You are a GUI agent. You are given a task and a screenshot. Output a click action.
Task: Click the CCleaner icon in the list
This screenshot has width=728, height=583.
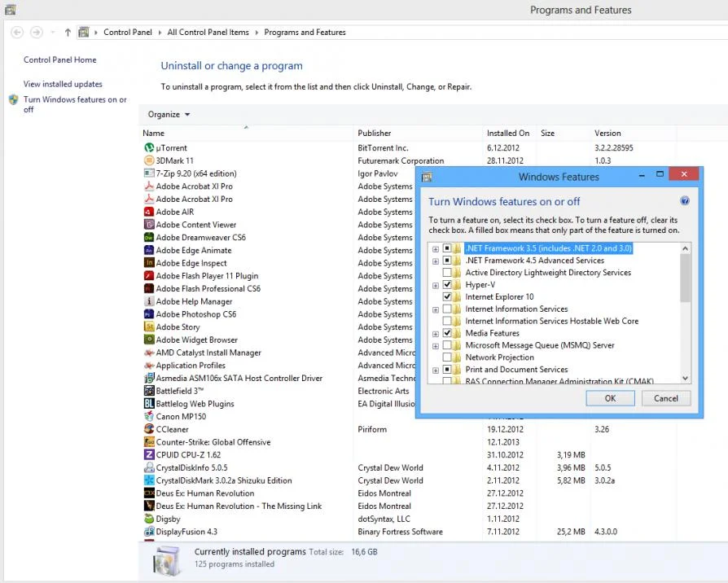[149, 429]
